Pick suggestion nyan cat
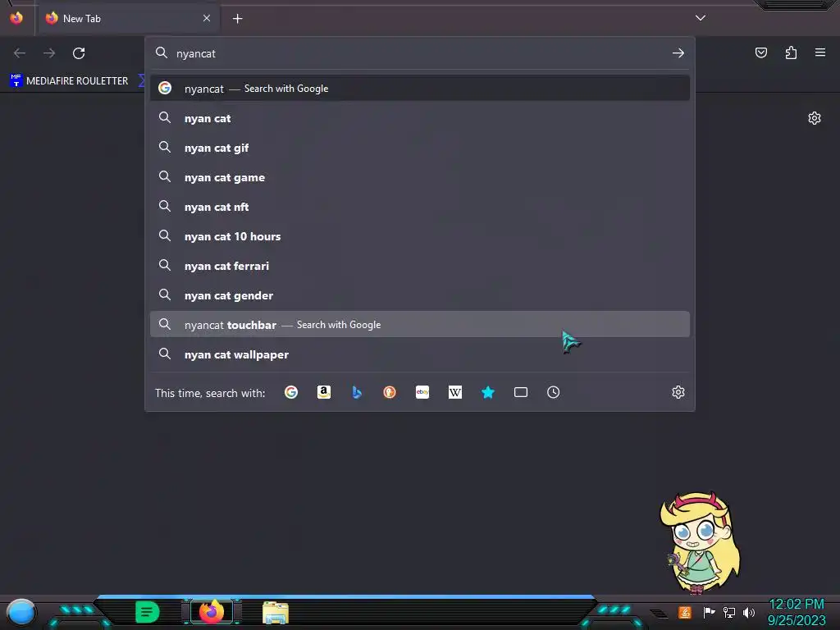 [x=420, y=118]
